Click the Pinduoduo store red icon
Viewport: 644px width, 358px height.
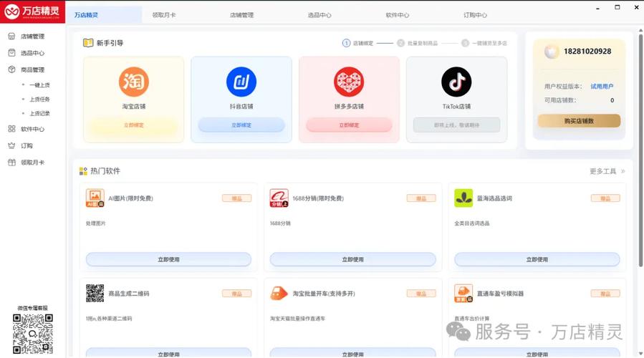[x=349, y=82]
